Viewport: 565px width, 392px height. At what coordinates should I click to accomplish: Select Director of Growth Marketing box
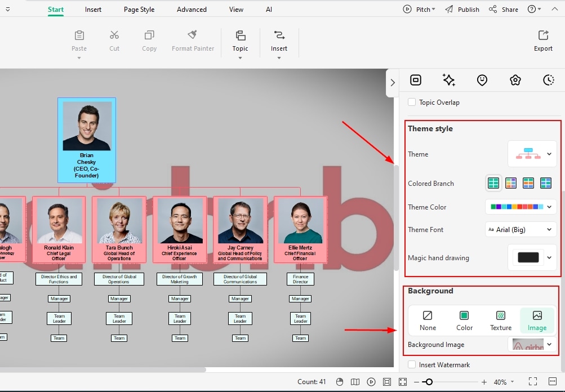180,279
